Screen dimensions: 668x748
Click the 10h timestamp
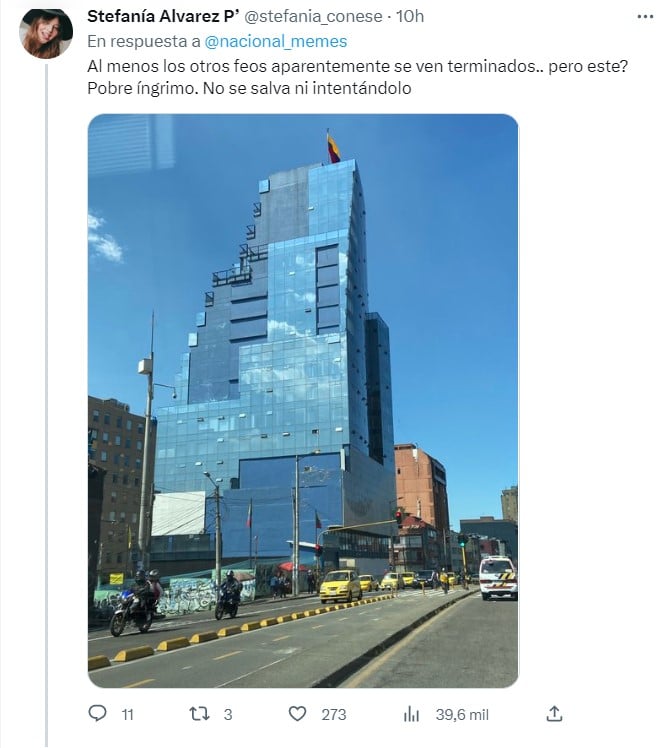(x=410, y=16)
